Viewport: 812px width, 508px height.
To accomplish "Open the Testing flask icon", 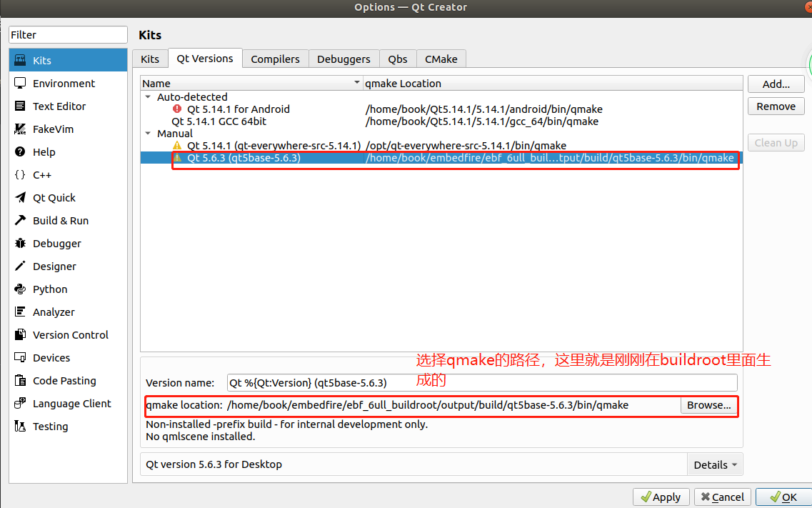I will pyautogui.click(x=20, y=426).
